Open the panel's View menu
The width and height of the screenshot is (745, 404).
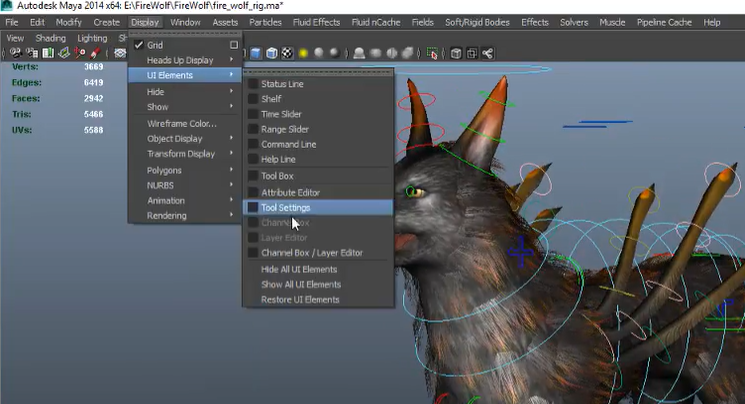(15, 38)
